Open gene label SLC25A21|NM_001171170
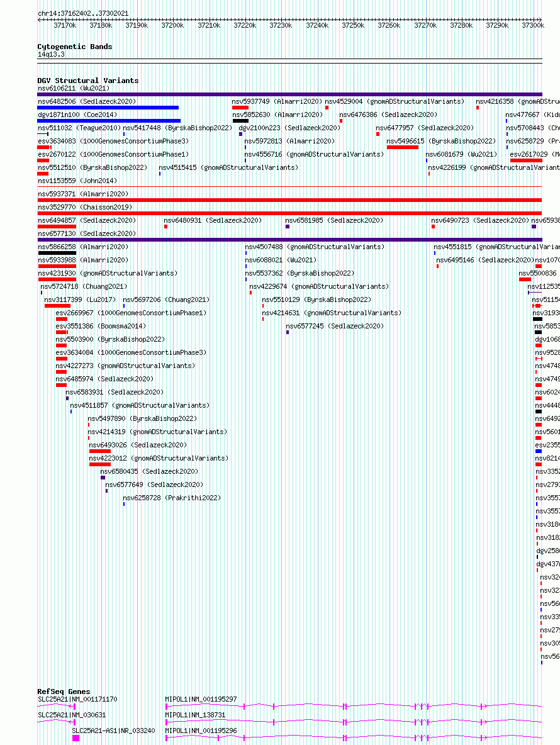This screenshot has height=745, width=560. tap(77, 700)
